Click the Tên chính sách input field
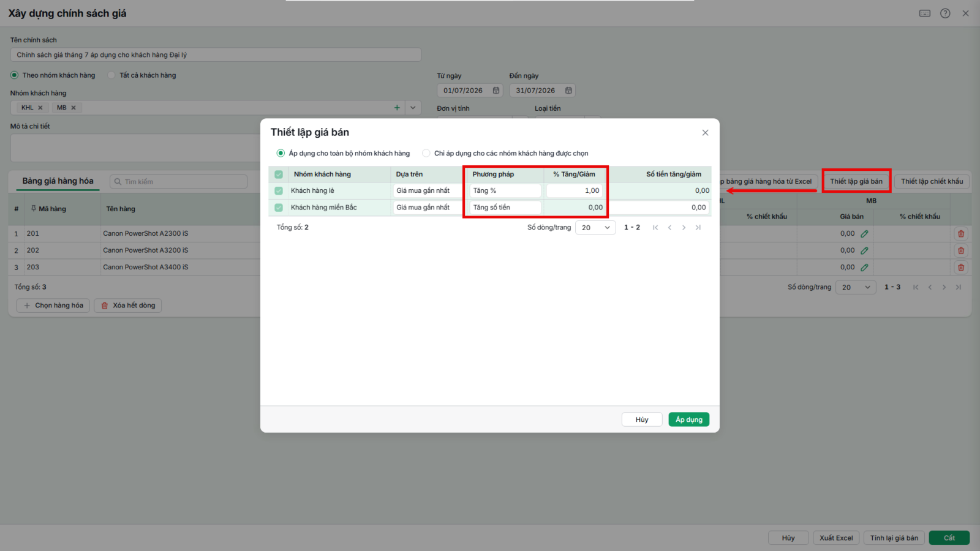This screenshot has width=980, height=551. click(216, 55)
